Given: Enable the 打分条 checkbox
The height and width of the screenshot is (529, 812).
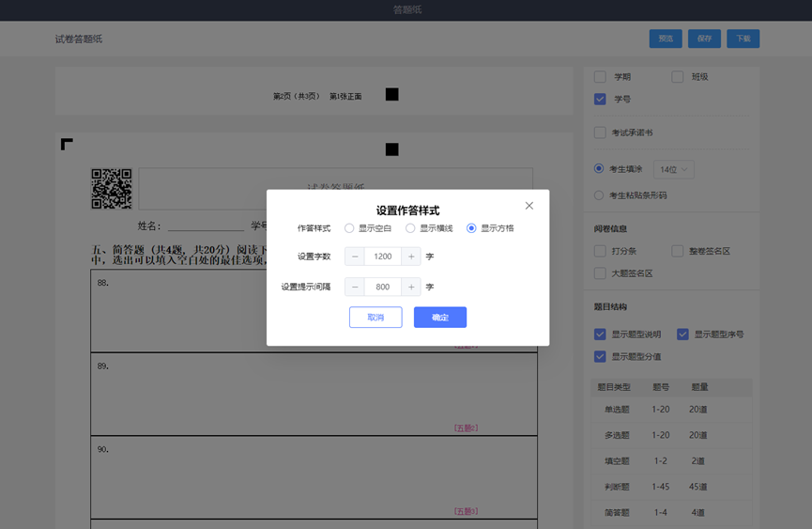Looking at the screenshot, I should point(600,251).
